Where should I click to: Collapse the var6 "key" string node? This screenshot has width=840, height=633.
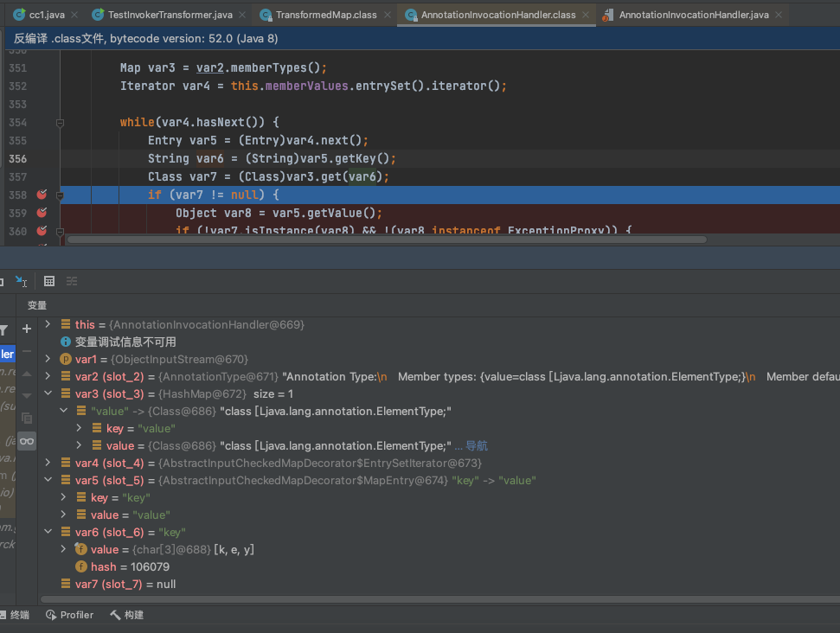pos(48,532)
